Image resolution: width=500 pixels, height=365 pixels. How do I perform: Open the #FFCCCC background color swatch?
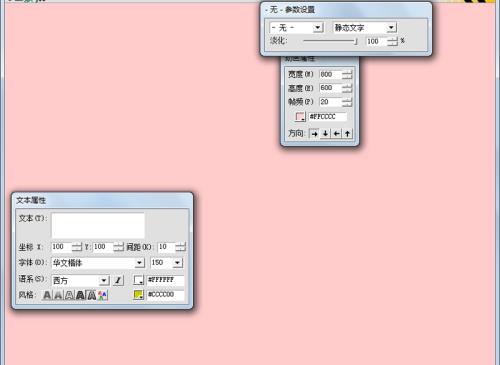click(x=300, y=117)
